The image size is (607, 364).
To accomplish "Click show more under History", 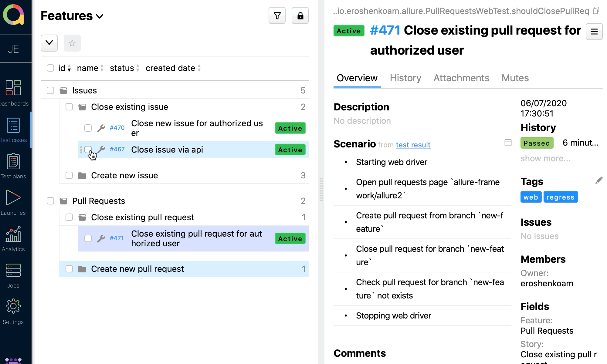I will click(x=545, y=158).
